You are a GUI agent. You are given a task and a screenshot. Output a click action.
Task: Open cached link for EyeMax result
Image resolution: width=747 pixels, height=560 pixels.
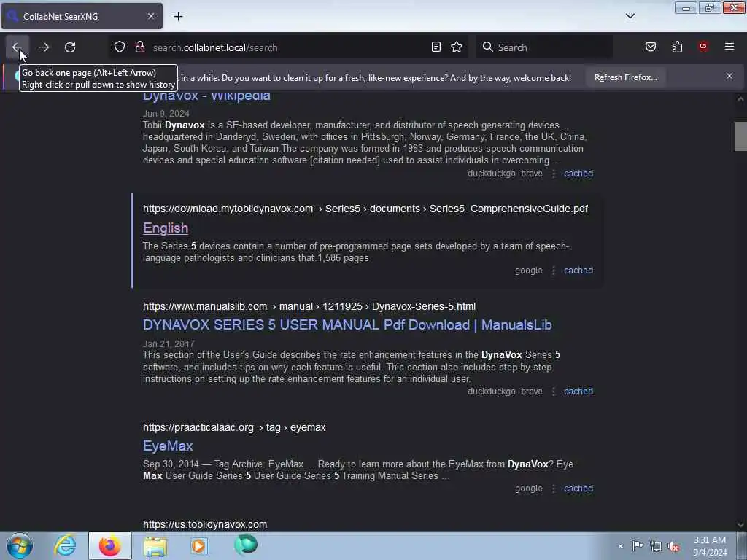(x=578, y=489)
